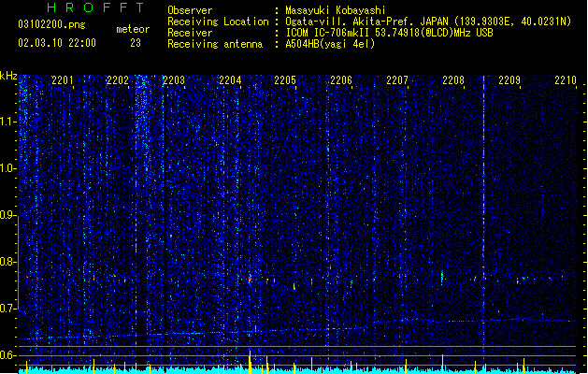
Task: Click the 2204 time marker
Action: 230,80
